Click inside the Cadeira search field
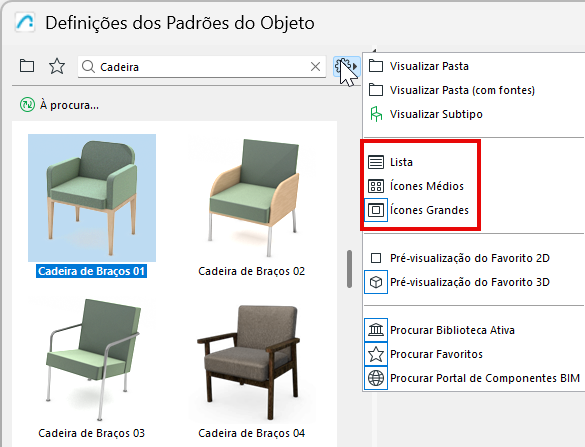Viewport: 585px width, 447px height. click(201, 67)
